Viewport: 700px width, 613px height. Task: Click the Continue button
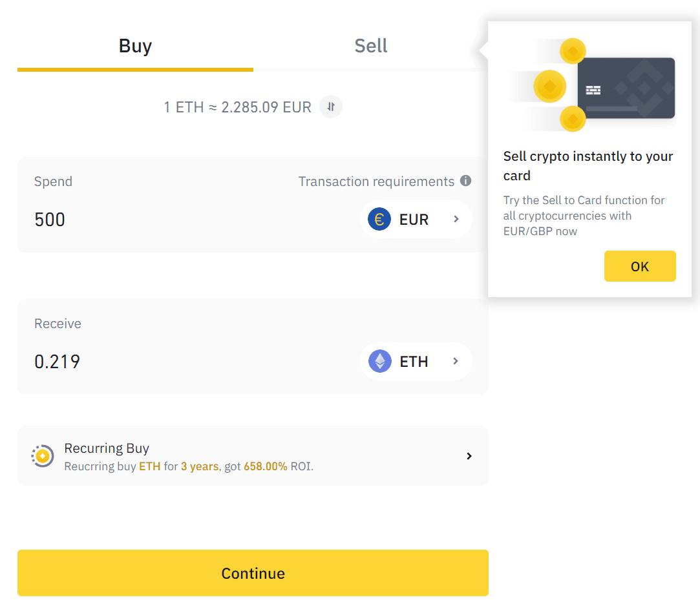(x=253, y=573)
